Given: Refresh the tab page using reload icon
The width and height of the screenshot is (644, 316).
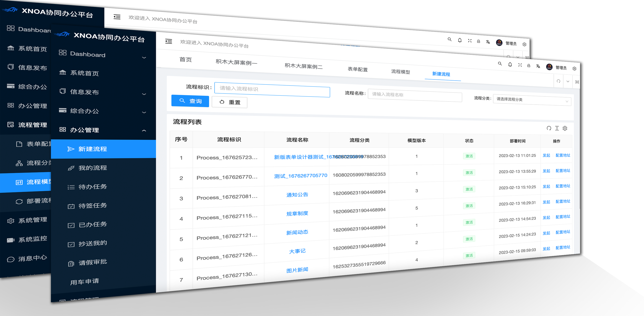Looking at the screenshot, I should click(559, 81).
